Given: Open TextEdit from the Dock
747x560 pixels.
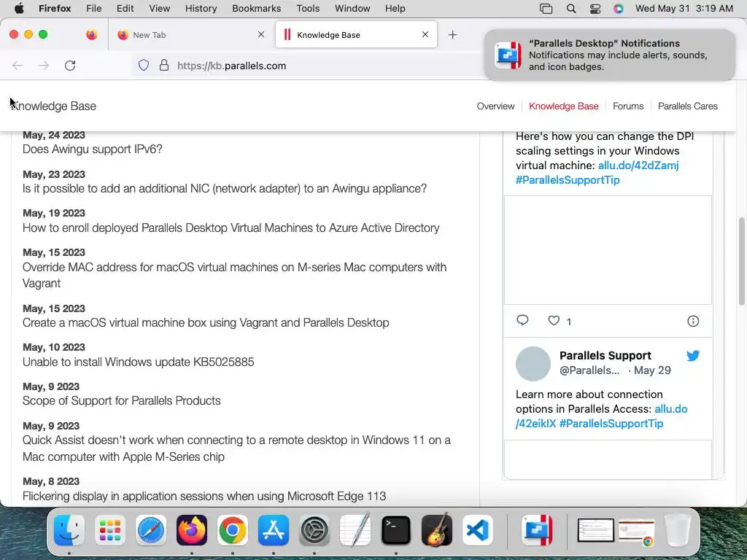Looking at the screenshot, I should [355, 529].
